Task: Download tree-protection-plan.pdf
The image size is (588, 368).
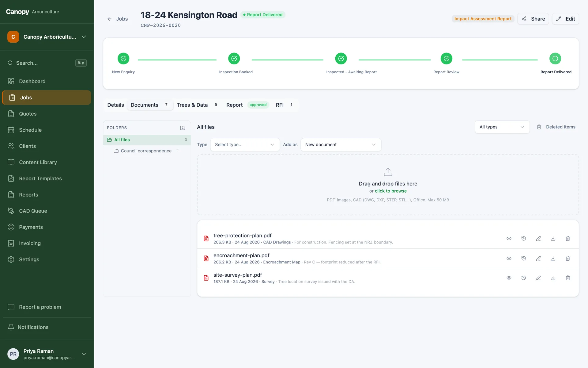Action: pos(553,239)
